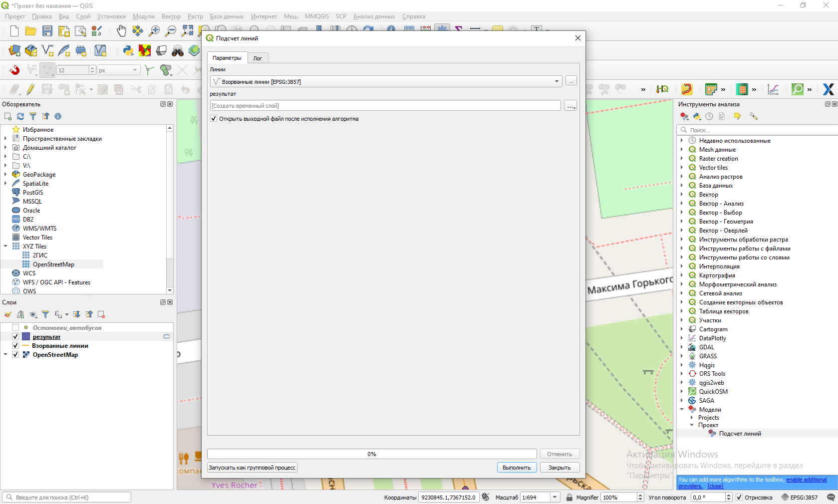The height and width of the screenshot is (504, 838).
Task: Click the результат output path field
Action: tap(385, 106)
